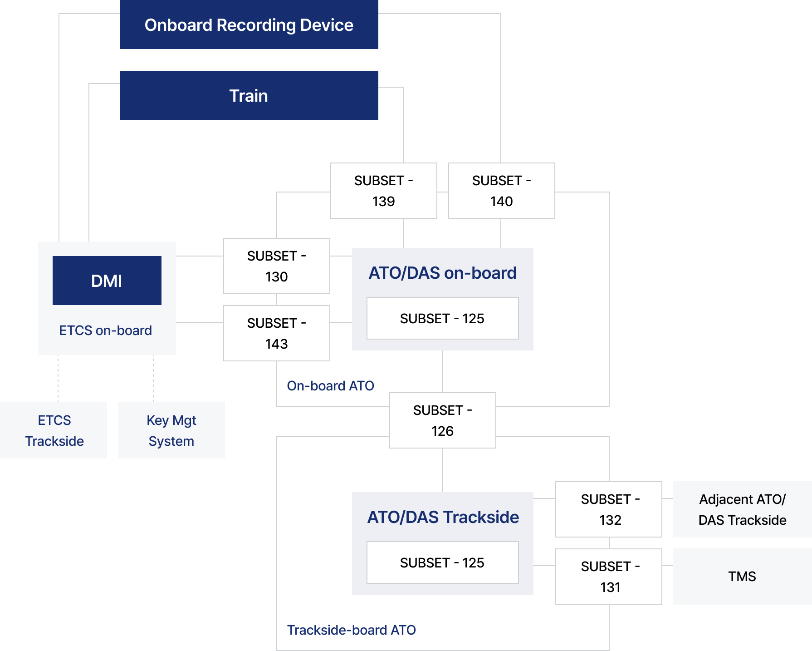Click the Adjacent ATO/DAS Trackside box
Image resolution: width=812 pixels, height=651 pixels.
(x=742, y=509)
